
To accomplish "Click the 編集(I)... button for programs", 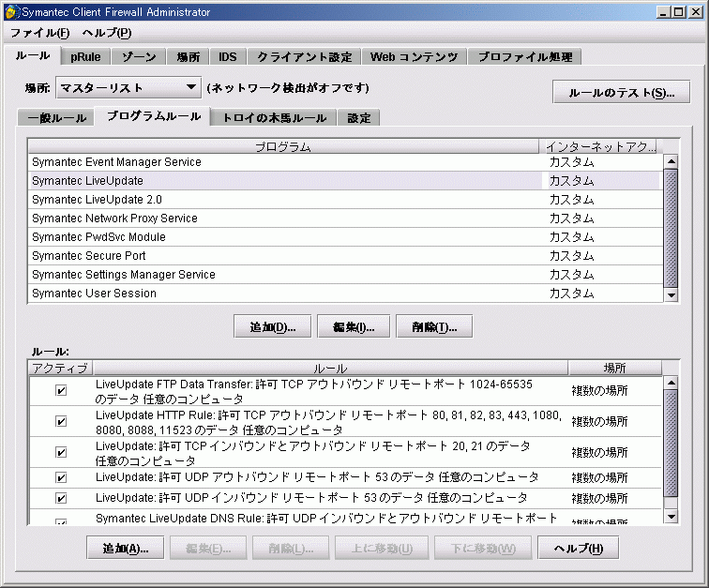I will (x=354, y=326).
